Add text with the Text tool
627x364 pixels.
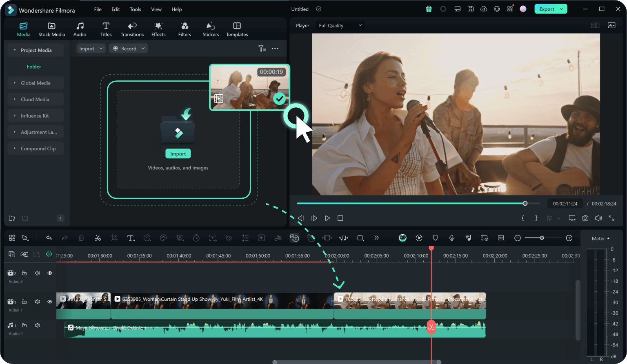point(131,238)
